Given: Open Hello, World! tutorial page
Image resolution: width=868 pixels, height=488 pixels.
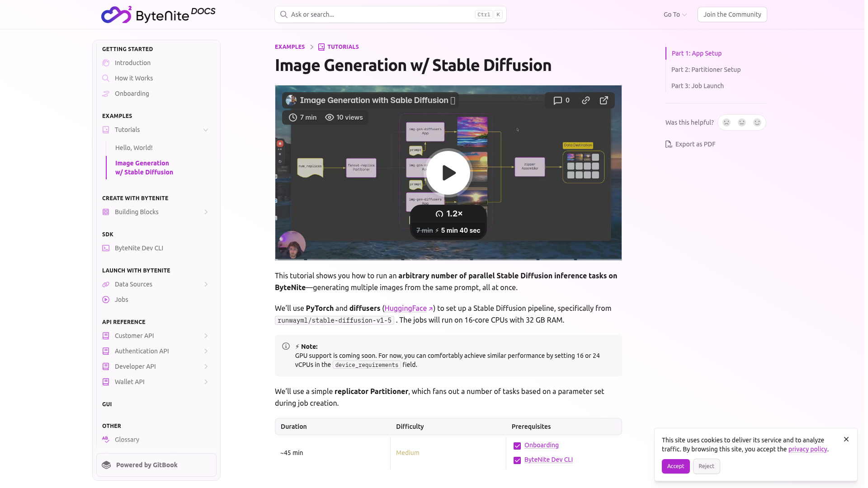Looking at the screenshot, I should pos(134,148).
